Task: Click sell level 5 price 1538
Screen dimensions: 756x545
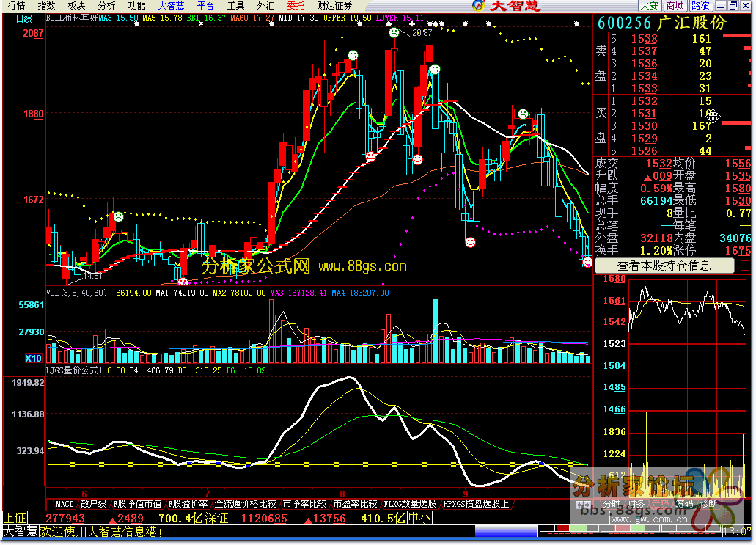Action: (644, 39)
